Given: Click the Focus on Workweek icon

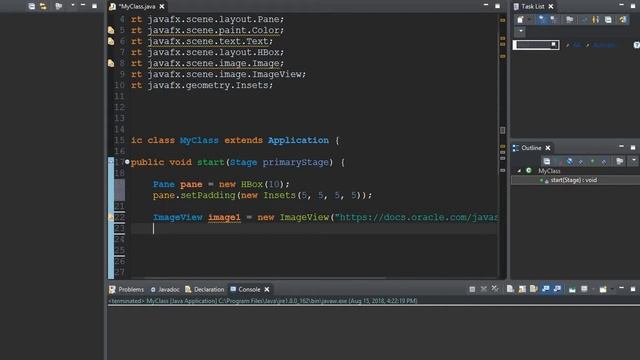Looking at the screenshot, I should click(569, 20).
